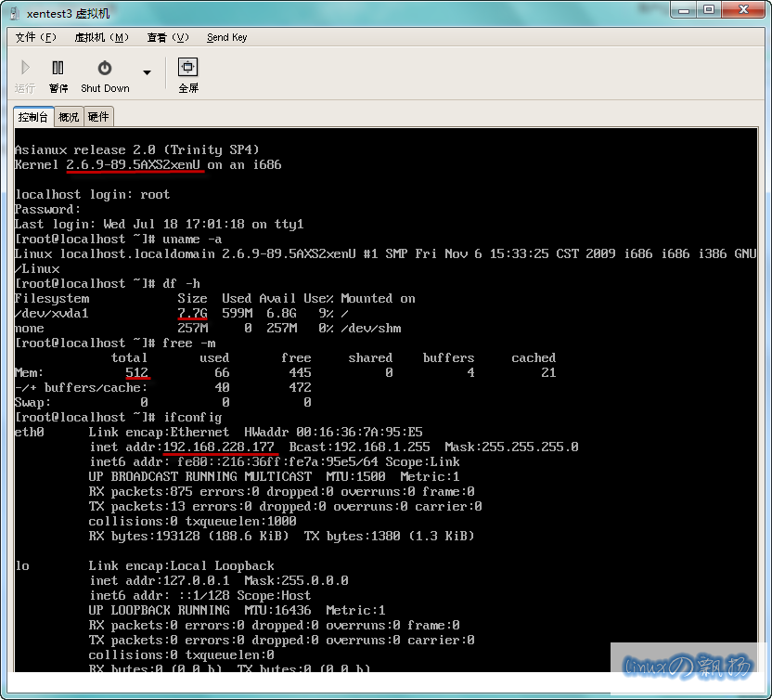Click the Pause (暂停) toolbar icon
Image resolution: width=772 pixels, height=700 pixels.
pos(58,69)
